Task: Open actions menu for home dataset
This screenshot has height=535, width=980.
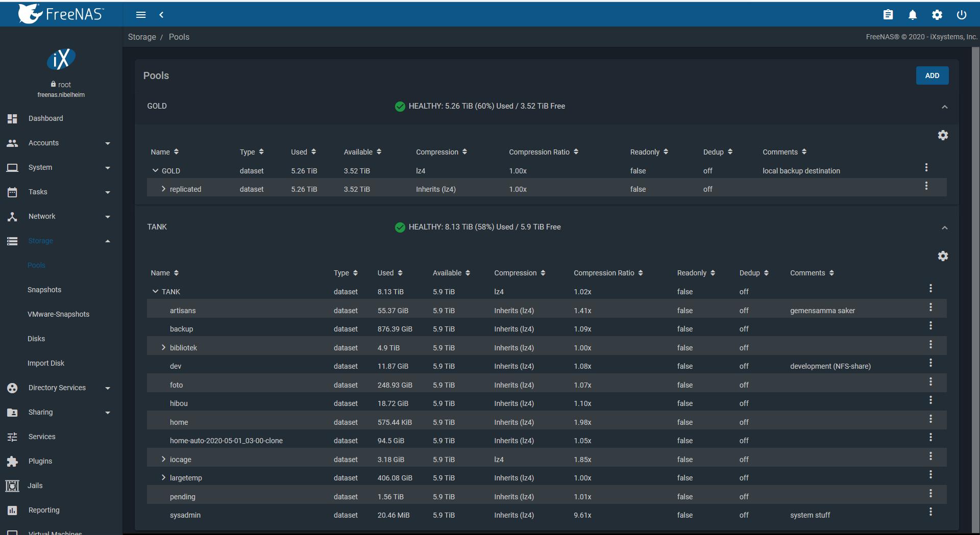Action: click(x=930, y=419)
